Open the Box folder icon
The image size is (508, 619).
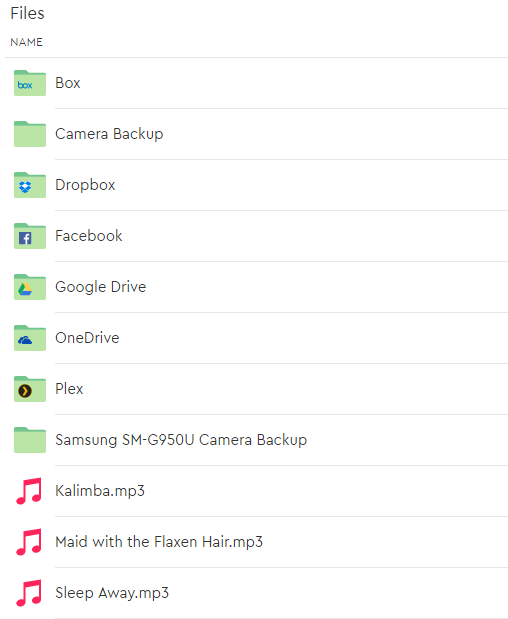30,83
